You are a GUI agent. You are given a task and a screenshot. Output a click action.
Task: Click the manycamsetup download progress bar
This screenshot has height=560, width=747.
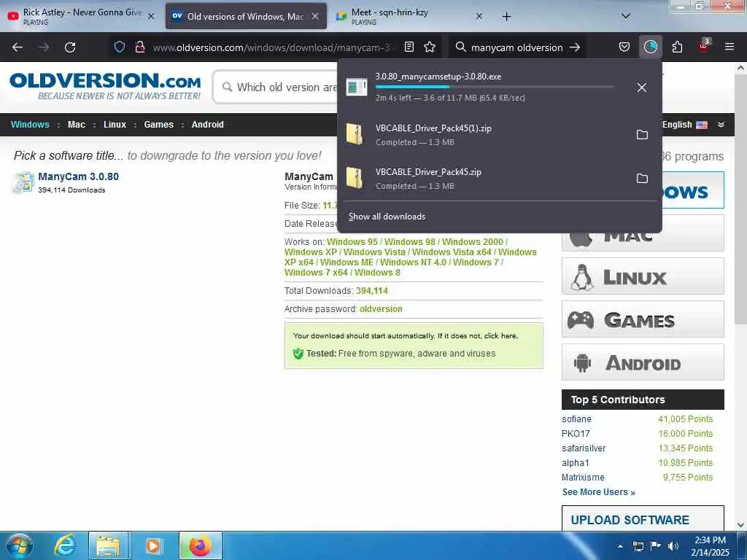pos(494,87)
